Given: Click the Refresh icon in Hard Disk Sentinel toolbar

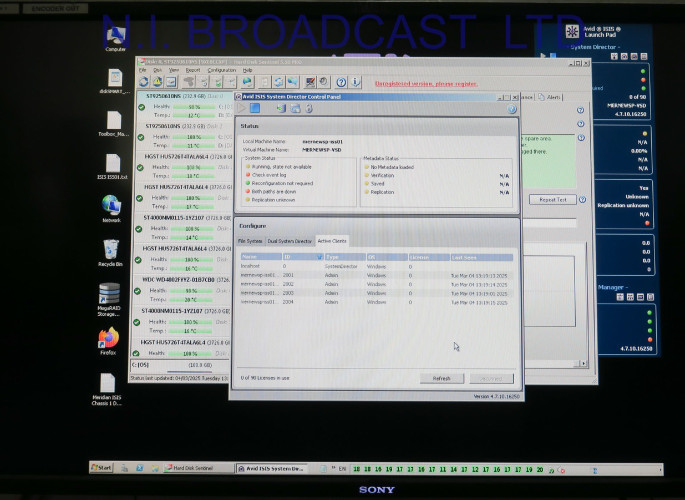Looking at the screenshot, I should pyautogui.click(x=144, y=82).
